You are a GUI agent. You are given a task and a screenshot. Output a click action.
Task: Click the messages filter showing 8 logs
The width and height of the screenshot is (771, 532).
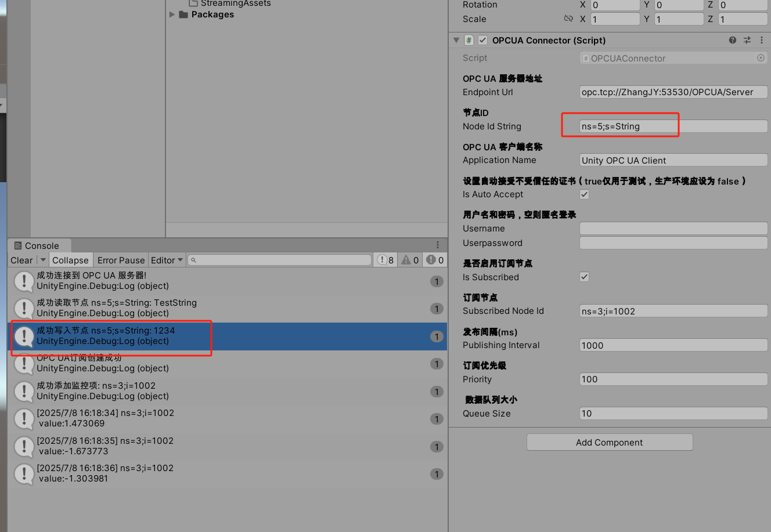(x=385, y=260)
